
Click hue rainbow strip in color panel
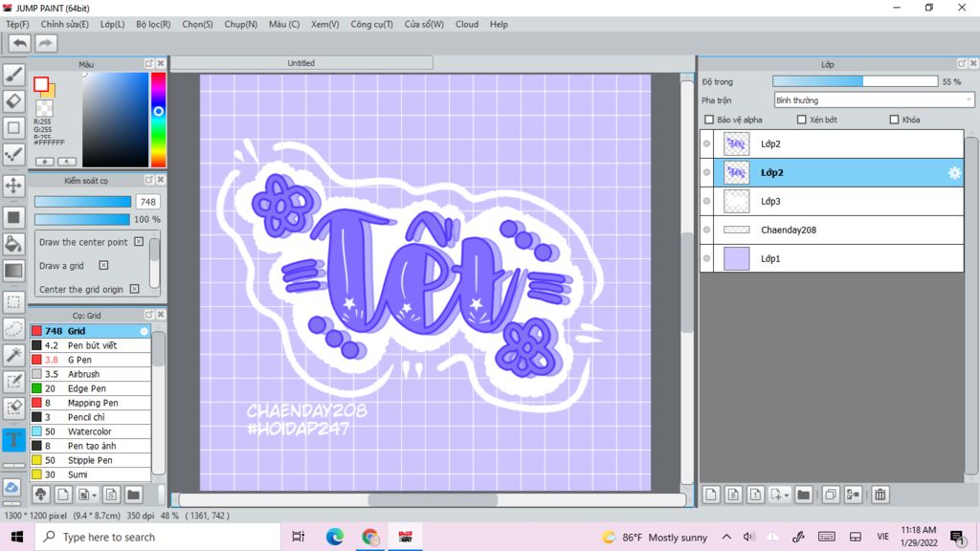point(158,120)
